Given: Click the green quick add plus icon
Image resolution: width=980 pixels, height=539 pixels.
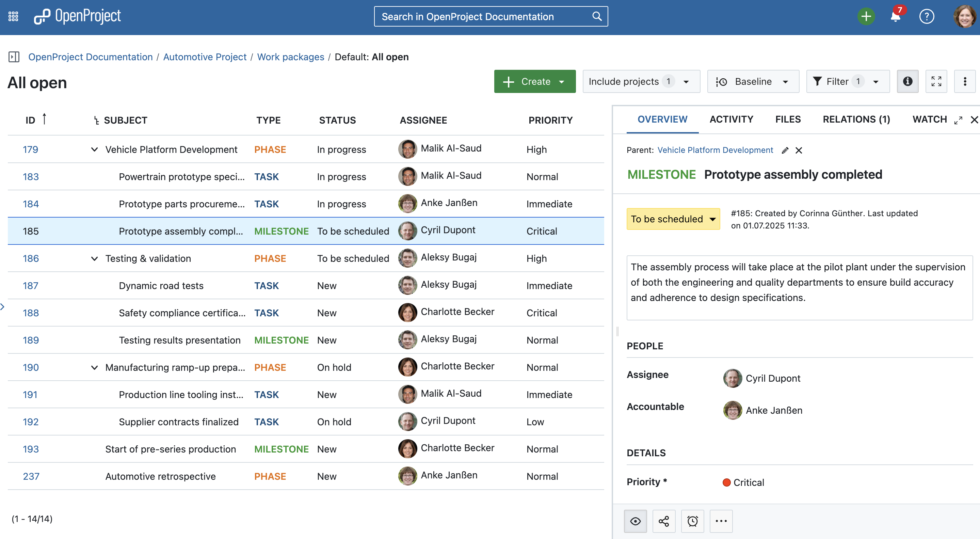Looking at the screenshot, I should (x=866, y=16).
